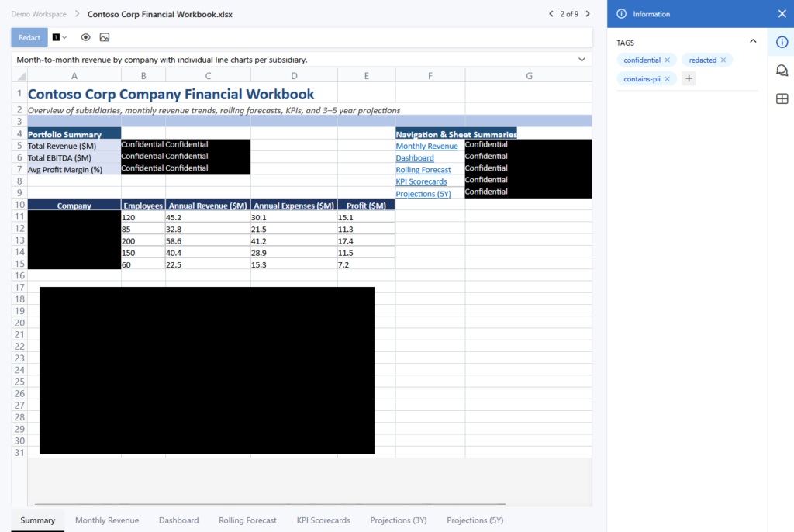Open the redaction color dropdown
The height and width of the screenshot is (532, 794).
pyautogui.click(x=60, y=37)
